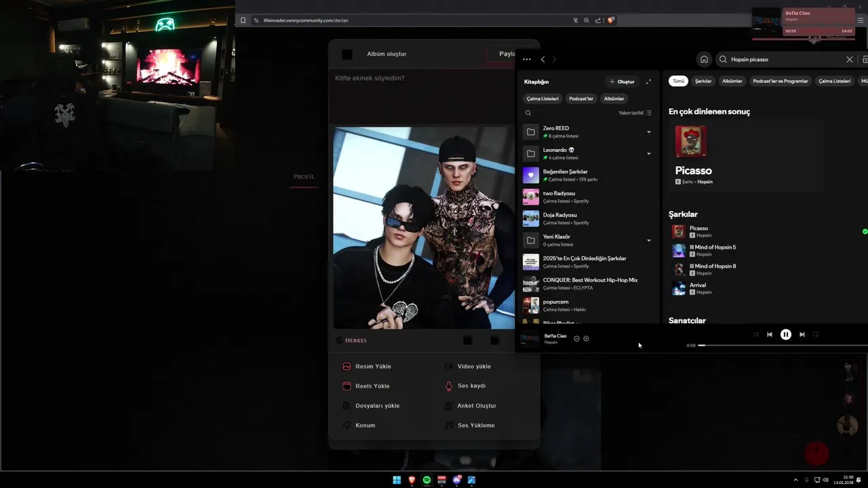Add Be11a Ciao with plus icon
This screenshot has width=868, height=488.
click(587, 338)
